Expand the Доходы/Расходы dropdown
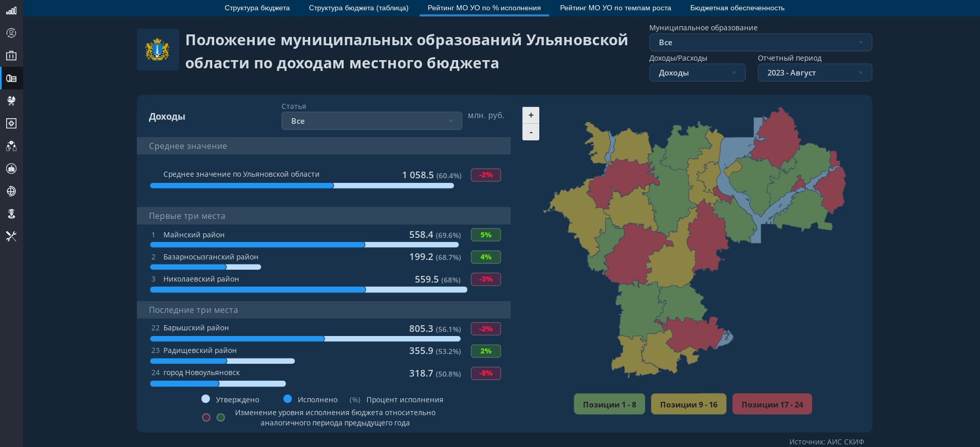 (697, 73)
